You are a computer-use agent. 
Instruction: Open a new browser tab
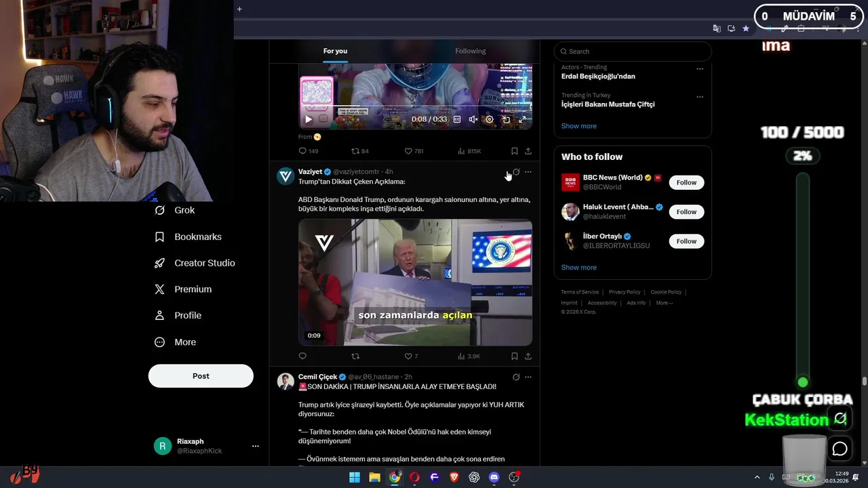(239, 9)
